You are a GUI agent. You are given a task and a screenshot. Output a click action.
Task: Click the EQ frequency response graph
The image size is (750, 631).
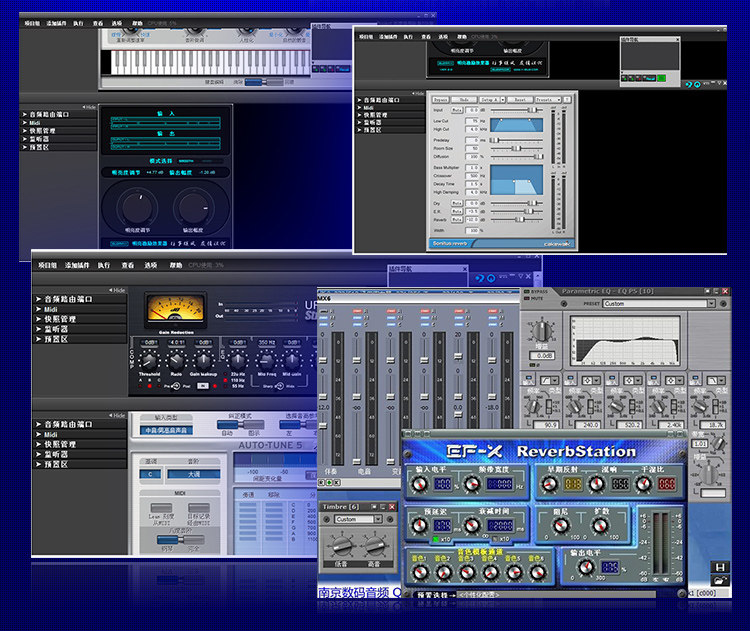625,340
